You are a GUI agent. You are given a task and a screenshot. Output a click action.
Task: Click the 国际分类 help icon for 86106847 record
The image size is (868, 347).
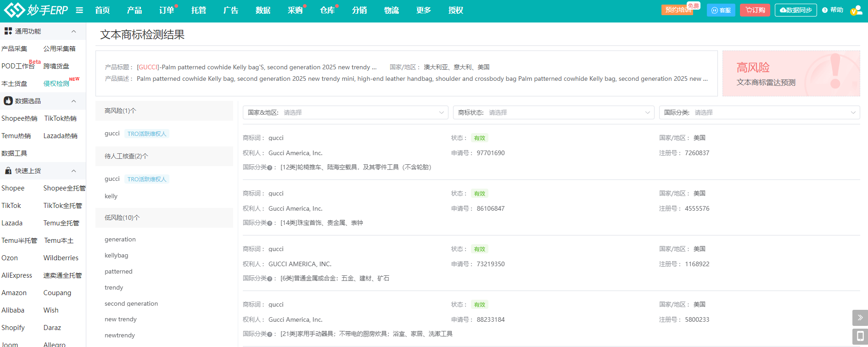point(270,223)
